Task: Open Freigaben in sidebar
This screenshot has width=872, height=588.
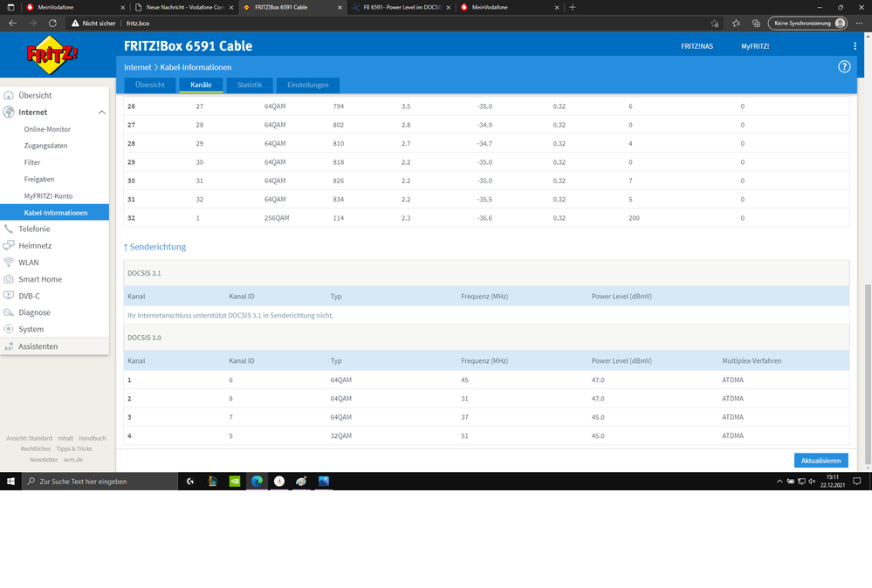Action: click(39, 179)
